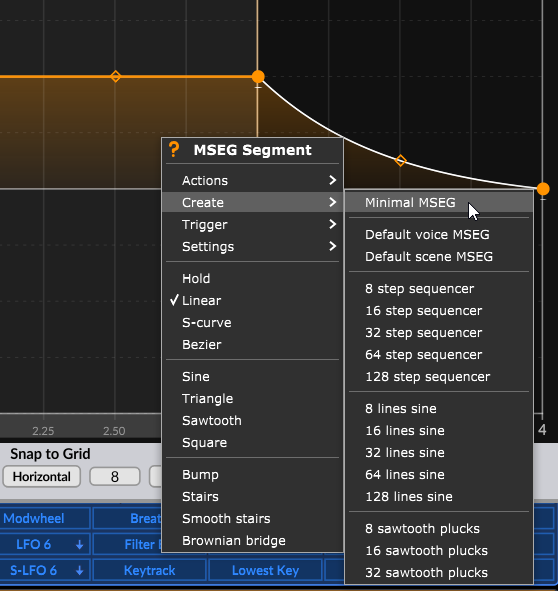Click the 2.50 time axis label
Image resolution: width=558 pixels, height=591 pixels.
tap(114, 431)
